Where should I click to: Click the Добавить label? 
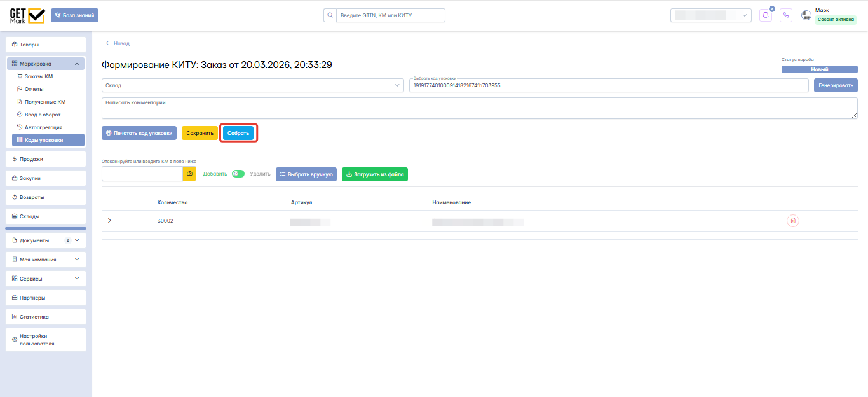pos(215,174)
